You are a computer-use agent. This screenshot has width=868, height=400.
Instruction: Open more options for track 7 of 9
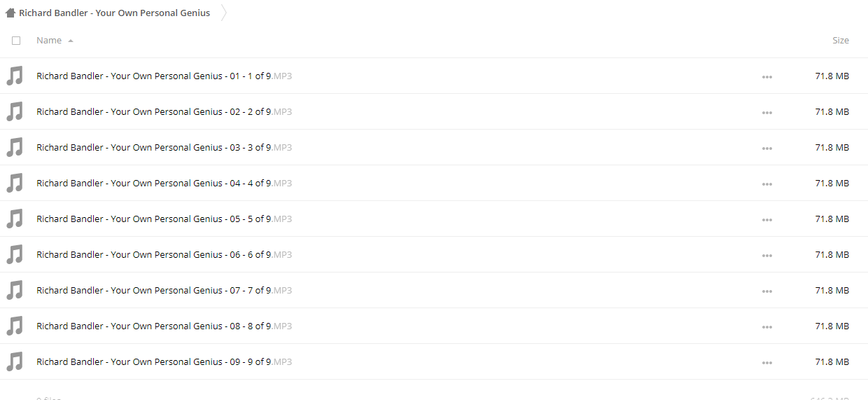click(x=767, y=291)
